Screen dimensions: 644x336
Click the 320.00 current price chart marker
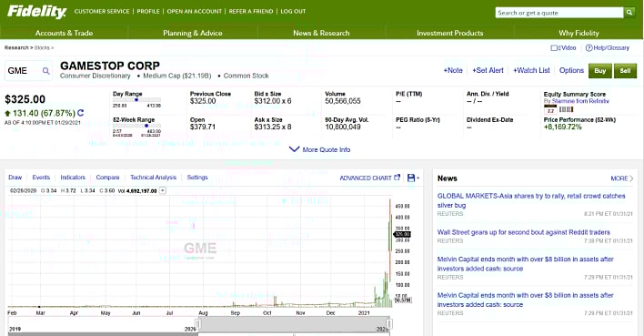tap(402, 234)
